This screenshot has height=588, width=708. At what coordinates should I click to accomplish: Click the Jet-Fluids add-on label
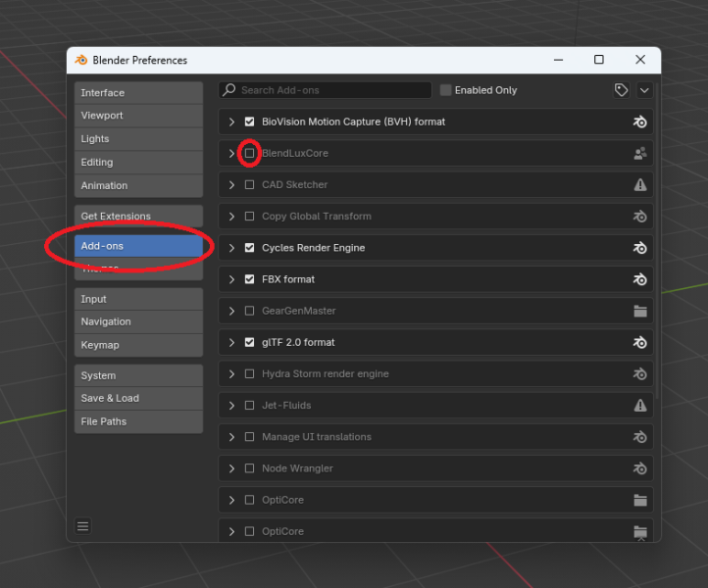pyautogui.click(x=286, y=406)
